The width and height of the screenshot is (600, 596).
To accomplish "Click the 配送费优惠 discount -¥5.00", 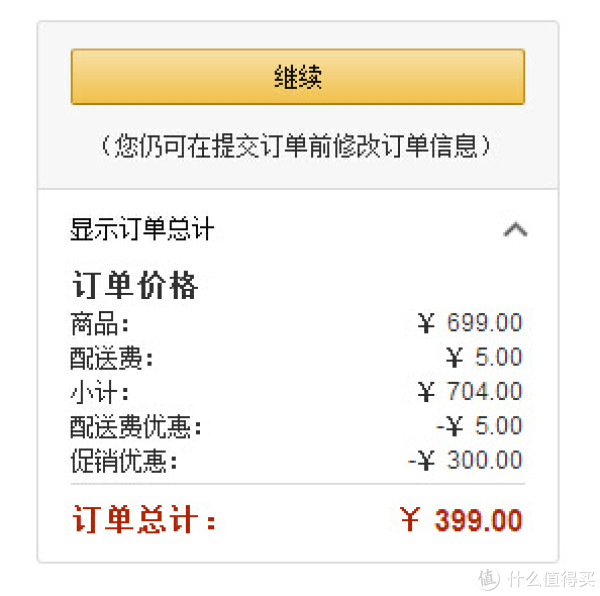I will click(x=479, y=425).
